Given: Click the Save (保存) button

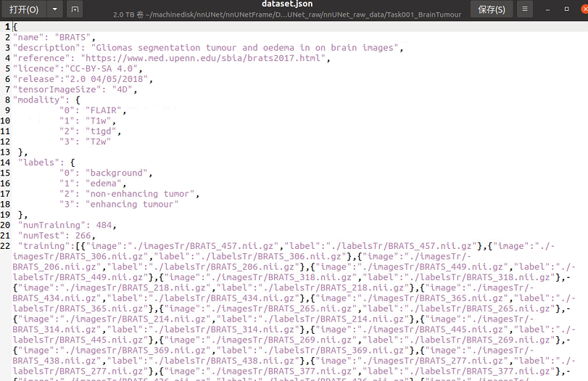Looking at the screenshot, I should pos(492,9).
